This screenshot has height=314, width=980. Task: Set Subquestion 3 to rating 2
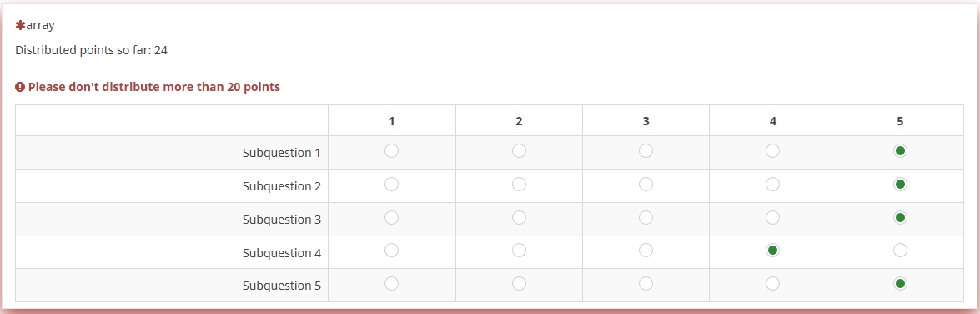(x=519, y=218)
